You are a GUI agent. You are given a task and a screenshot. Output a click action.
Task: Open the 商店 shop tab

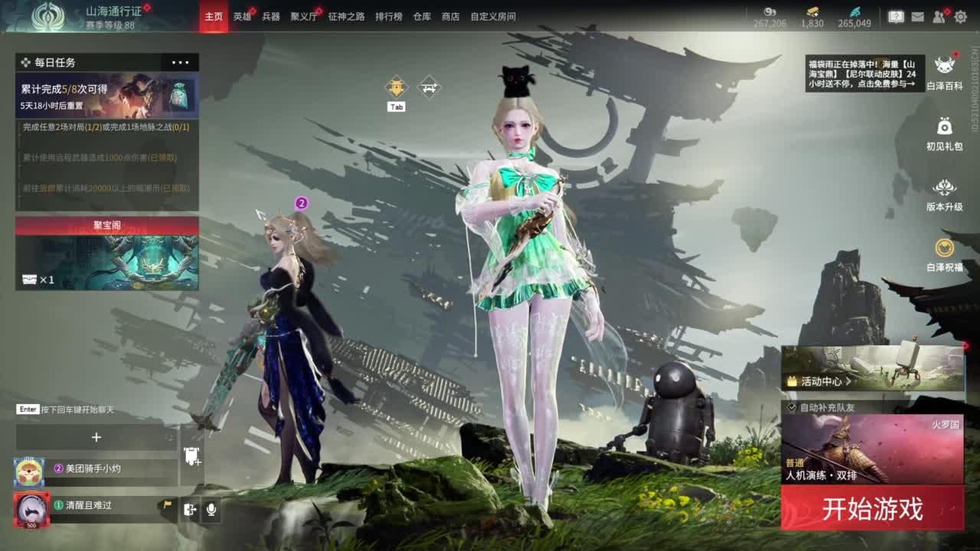pyautogui.click(x=451, y=16)
